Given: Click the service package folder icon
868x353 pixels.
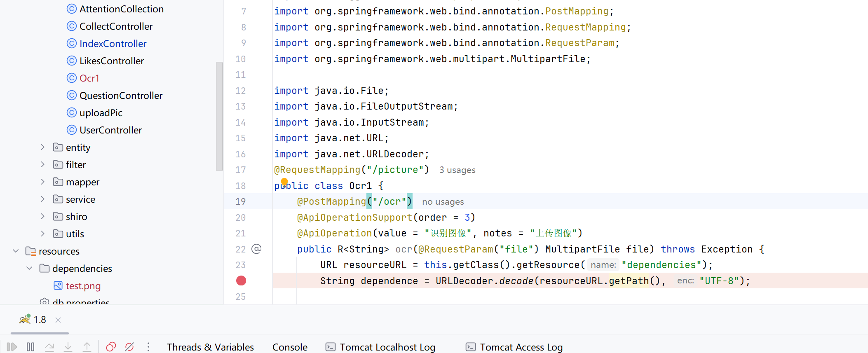Looking at the screenshot, I should tap(58, 199).
